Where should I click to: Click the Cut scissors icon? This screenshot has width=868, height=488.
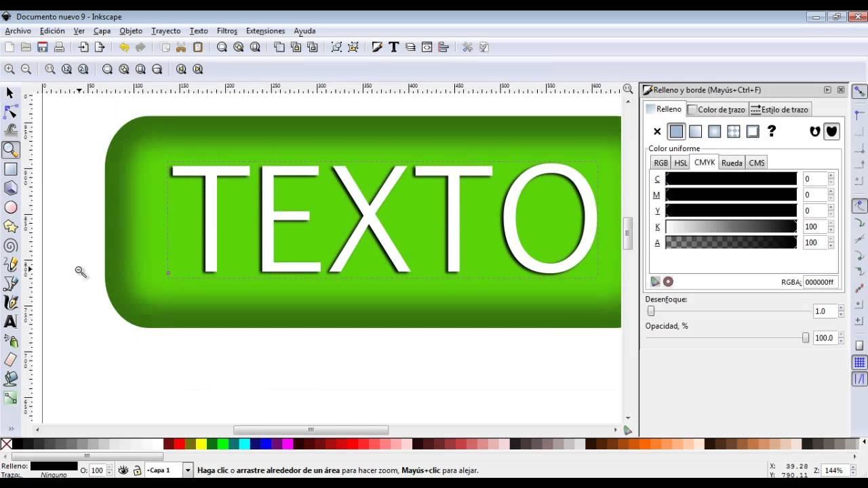(x=181, y=47)
